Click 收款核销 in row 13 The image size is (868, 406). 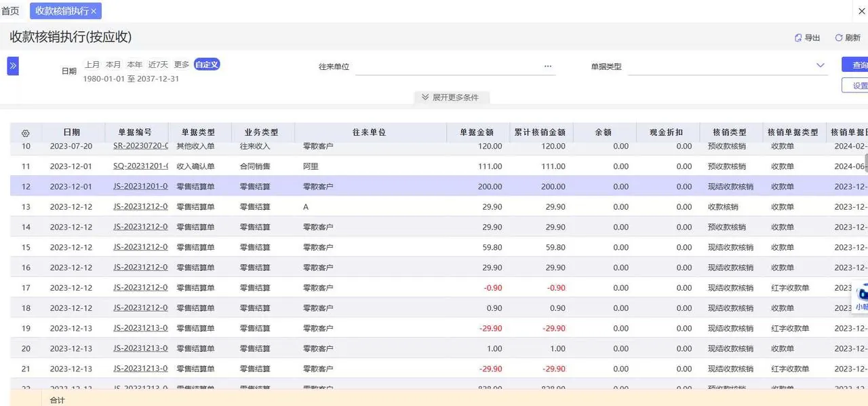point(723,207)
